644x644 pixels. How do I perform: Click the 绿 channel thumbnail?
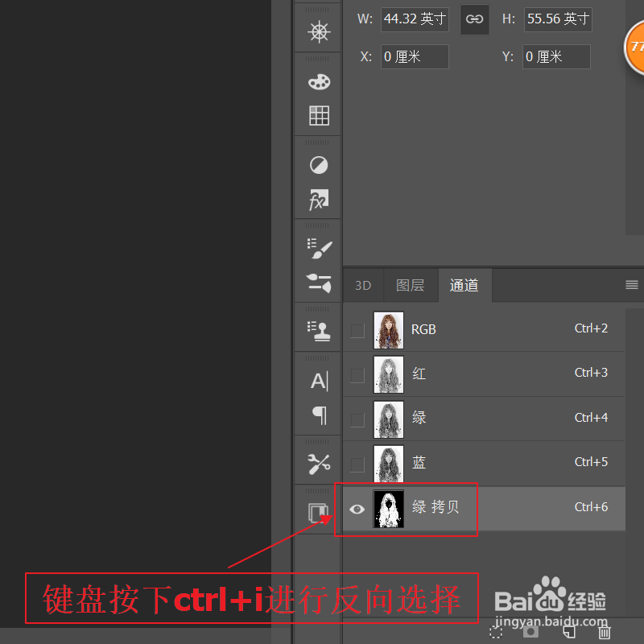pos(388,419)
